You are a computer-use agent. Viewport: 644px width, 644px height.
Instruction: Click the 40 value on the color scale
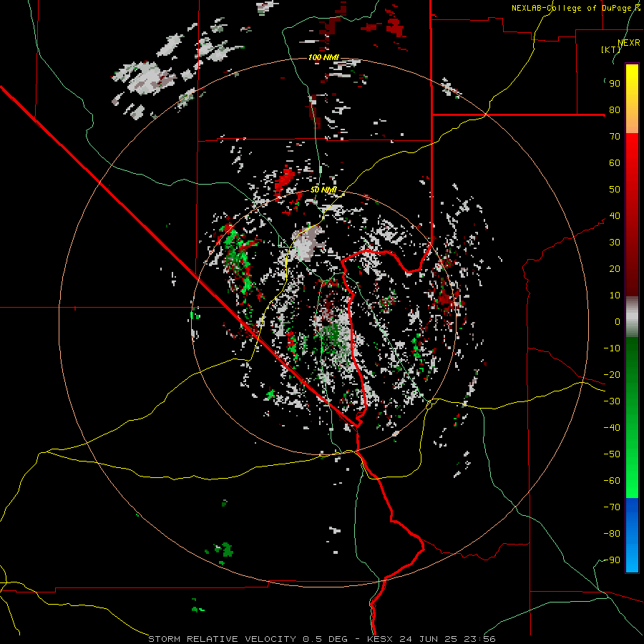point(615,215)
